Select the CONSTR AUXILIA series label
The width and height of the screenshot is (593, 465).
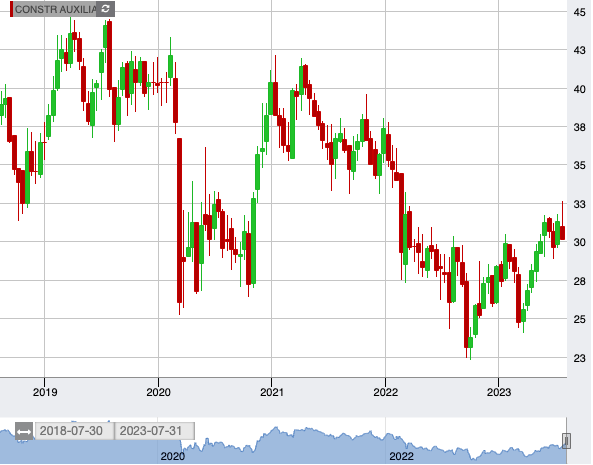point(55,9)
